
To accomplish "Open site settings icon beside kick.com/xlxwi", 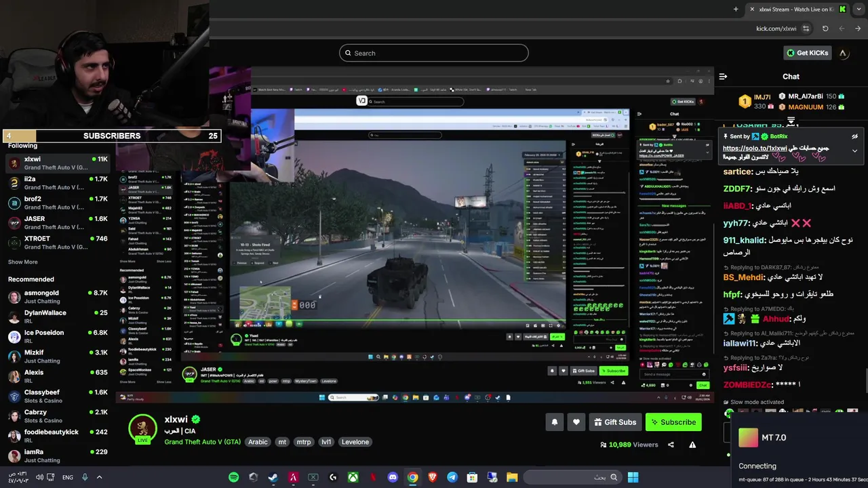I will click(x=806, y=28).
